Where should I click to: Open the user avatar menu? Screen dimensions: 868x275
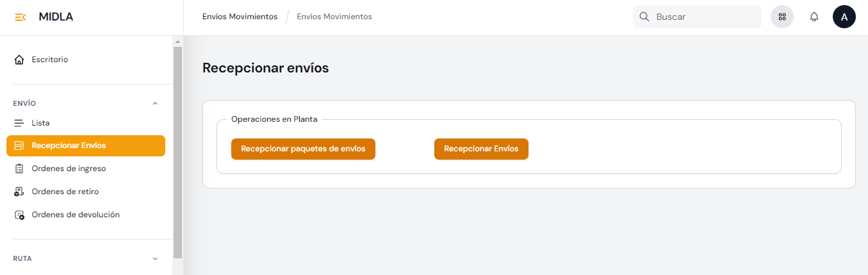(x=844, y=17)
